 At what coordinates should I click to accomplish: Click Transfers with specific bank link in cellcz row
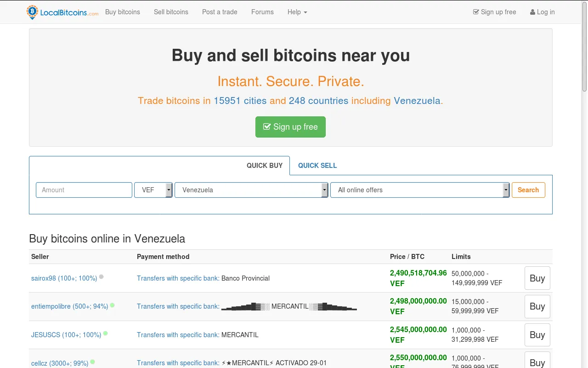pyautogui.click(x=178, y=363)
